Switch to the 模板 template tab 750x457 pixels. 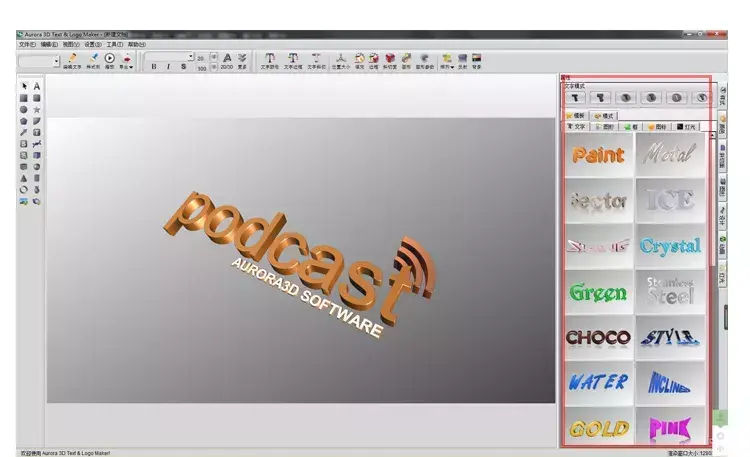(x=576, y=116)
